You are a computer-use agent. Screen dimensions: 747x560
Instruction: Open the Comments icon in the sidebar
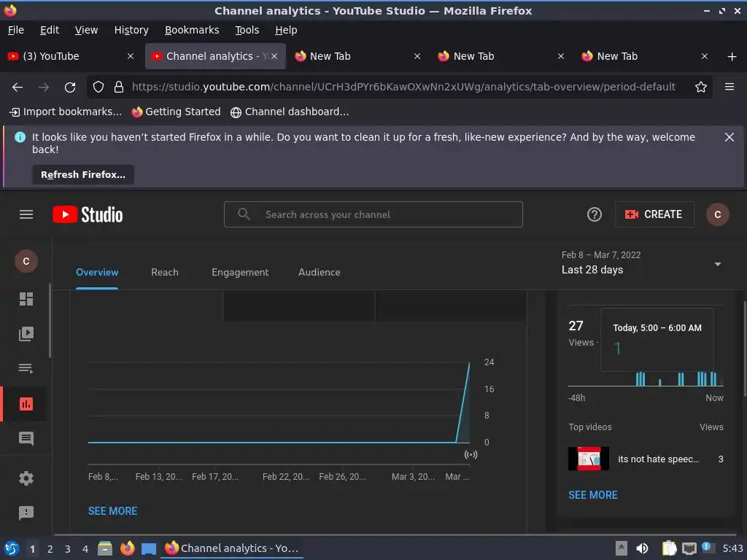[26, 438]
